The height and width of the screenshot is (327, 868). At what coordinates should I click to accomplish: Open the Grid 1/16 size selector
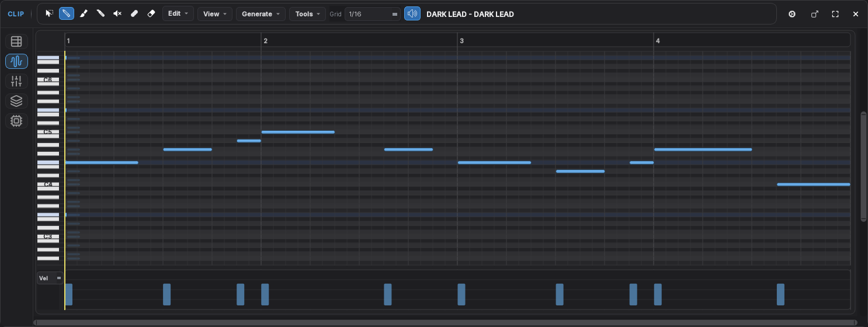pos(373,14)
